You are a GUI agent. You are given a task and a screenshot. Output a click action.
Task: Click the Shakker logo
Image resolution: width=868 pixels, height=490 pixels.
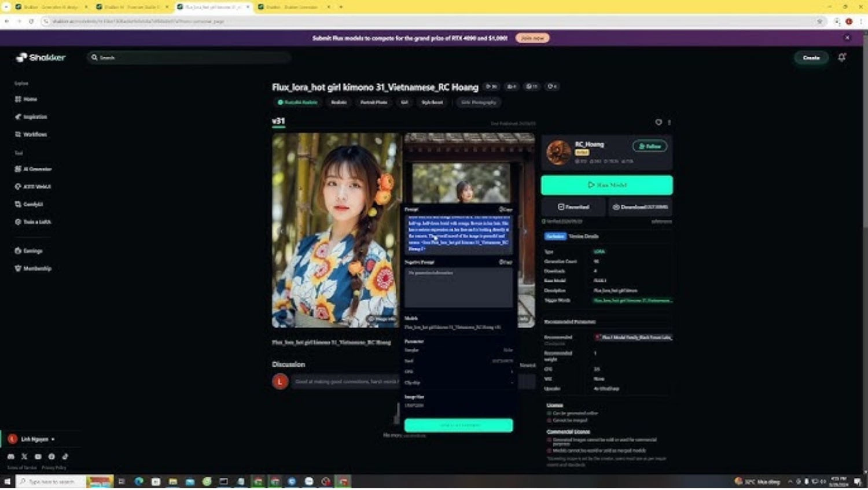tap(41, 57)
